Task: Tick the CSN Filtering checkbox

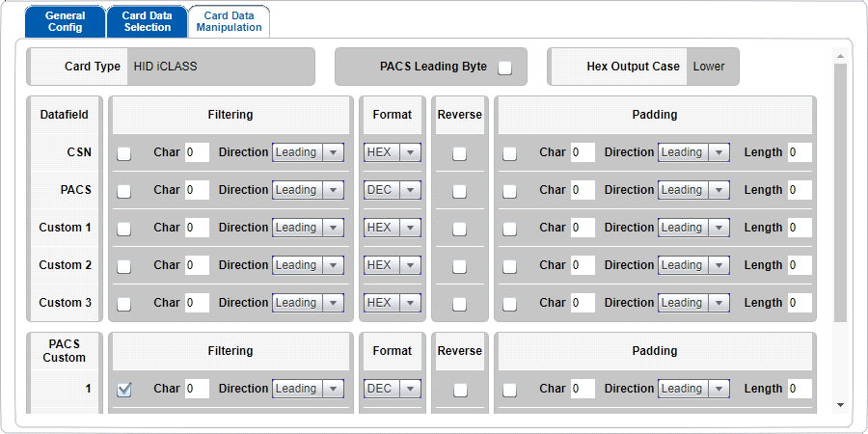Action: tap(124, 153)
